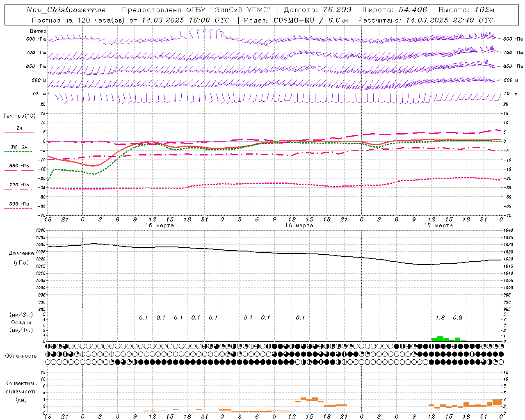Image resolution: width=525 pixels, height=420 pixels.
Task: Click the Прогноз на 120 часа(ов) text
Action: tap(79, 20)
